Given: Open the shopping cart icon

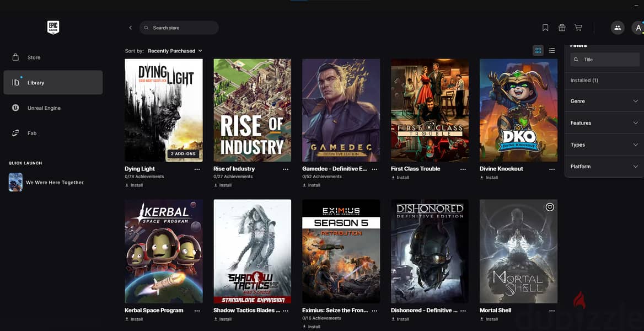Looking at the screenshot, I should coord(578,28).
